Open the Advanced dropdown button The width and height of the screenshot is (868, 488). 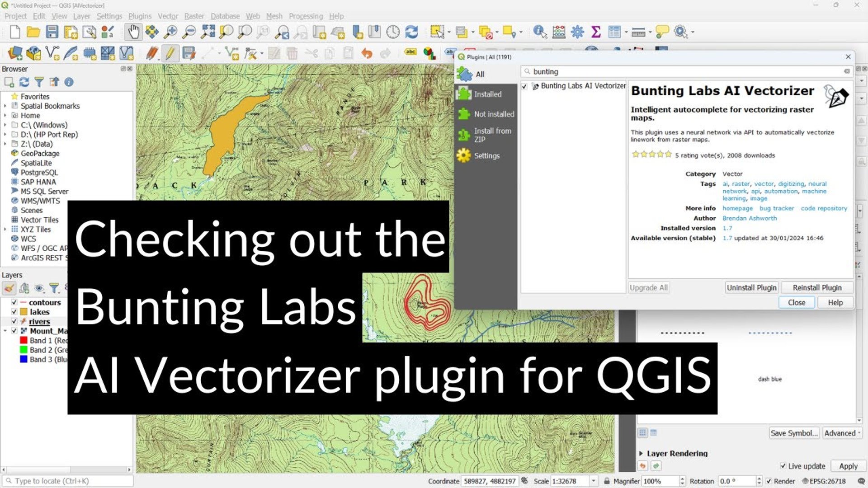pyautogui.click(x=842, y=433)
